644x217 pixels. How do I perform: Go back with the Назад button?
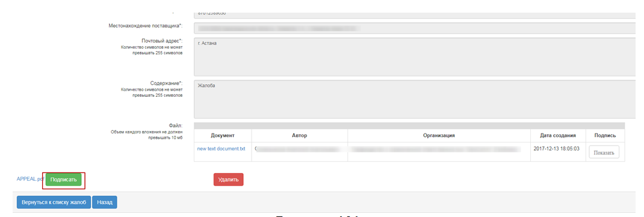point(105,202)
